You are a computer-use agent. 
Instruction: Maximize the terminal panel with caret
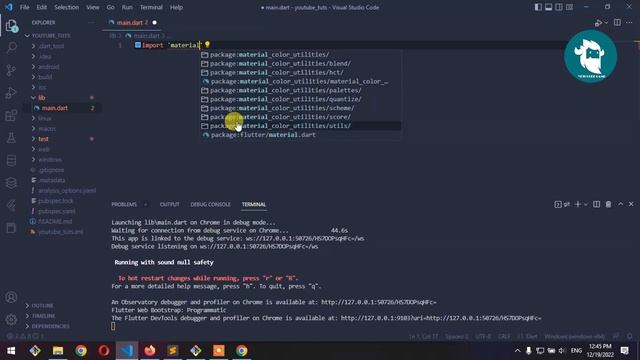click(x=620, y=204)
